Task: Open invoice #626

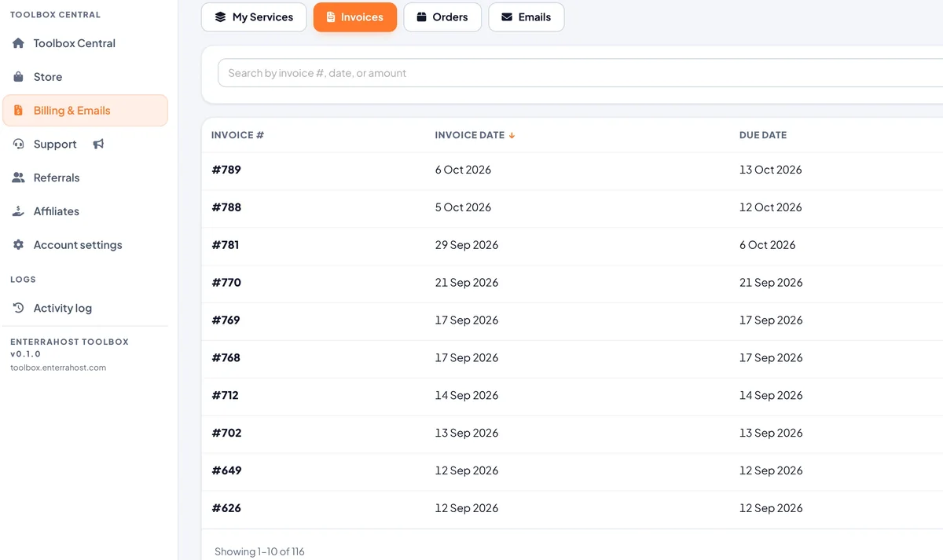Action: point(226,508)
